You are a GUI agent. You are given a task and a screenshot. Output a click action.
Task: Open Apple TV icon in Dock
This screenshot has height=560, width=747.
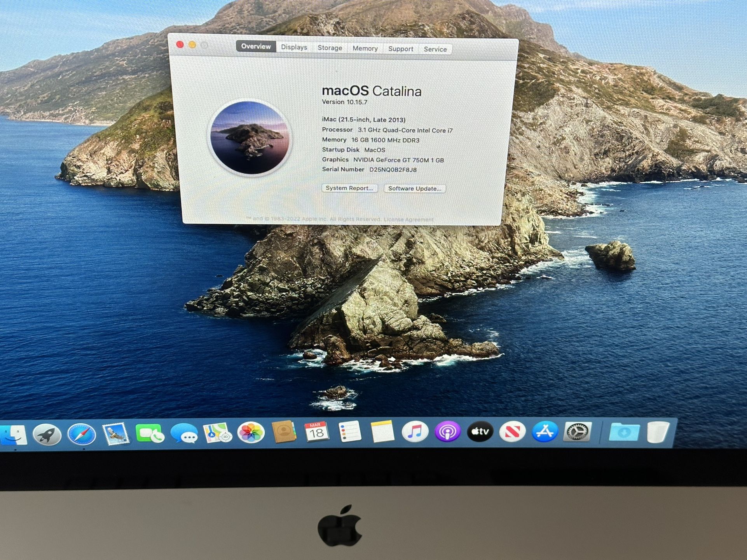tap(480, 431)
